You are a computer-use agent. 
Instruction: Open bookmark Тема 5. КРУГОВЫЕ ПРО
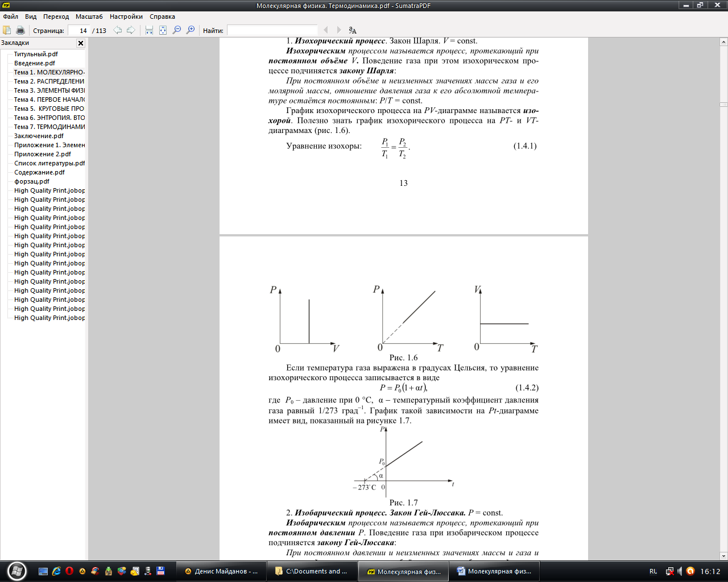pos(49,109)
